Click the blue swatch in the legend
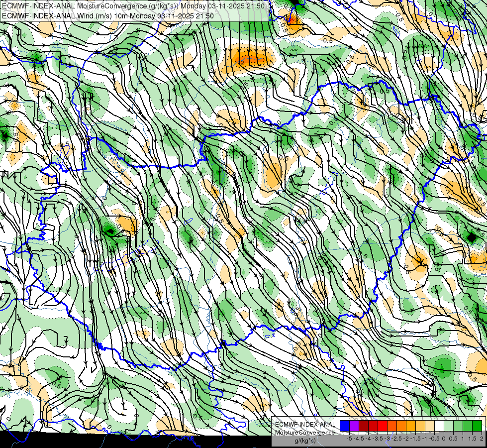 tap(345, 426)
